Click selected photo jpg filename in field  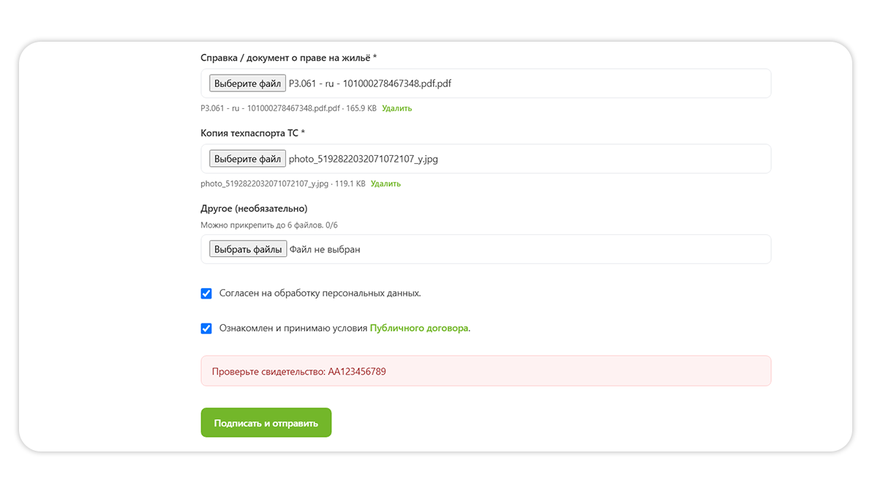click(363, 159)
